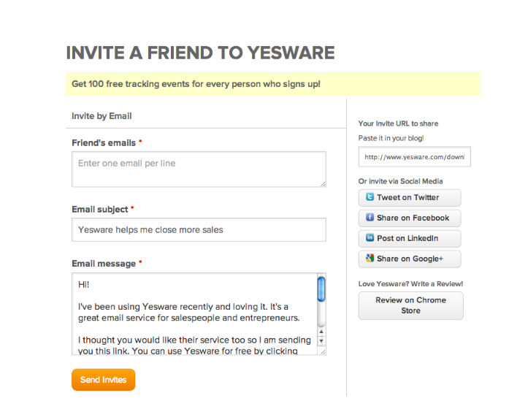Click the message scrollbar down arrow
Viewport: 528px width, 420px height.
pyautogui.click(x=321, y=341)
